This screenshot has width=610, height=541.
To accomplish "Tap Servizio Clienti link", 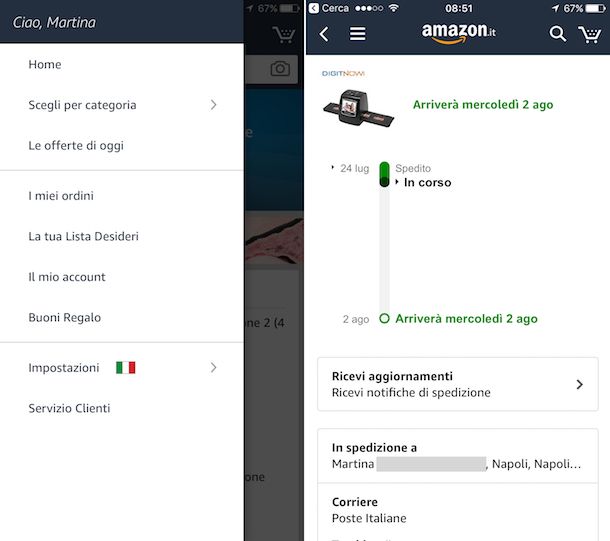I will click(69, 408).
